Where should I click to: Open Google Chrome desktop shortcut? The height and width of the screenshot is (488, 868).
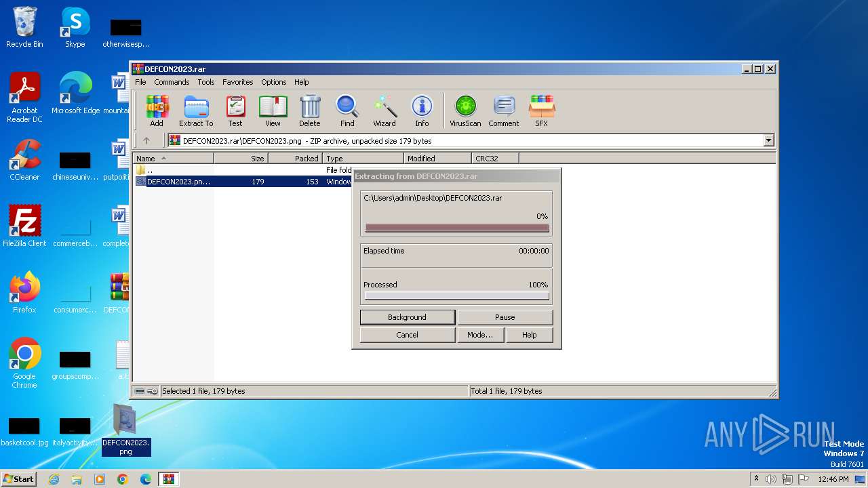(x=24, y=364)
